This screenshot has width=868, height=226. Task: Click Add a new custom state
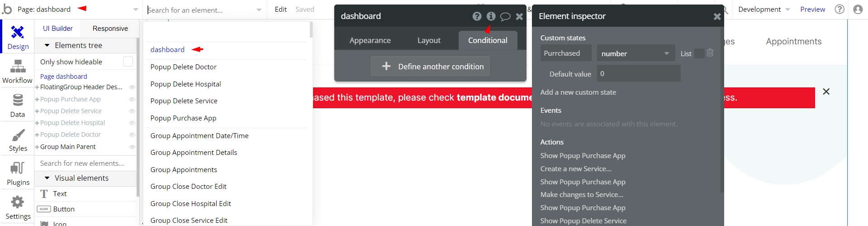578,92
